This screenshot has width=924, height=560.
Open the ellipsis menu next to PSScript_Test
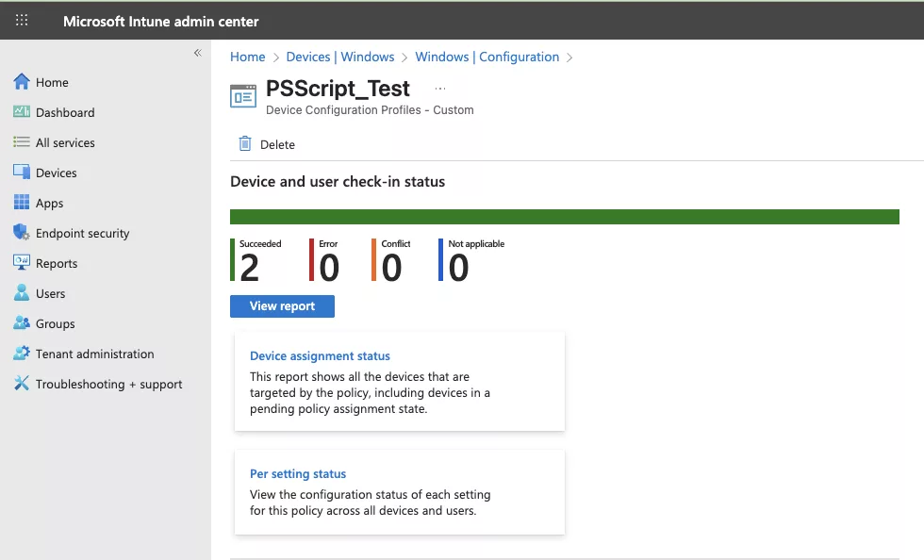pyautogui.click(x=439, y=86)
